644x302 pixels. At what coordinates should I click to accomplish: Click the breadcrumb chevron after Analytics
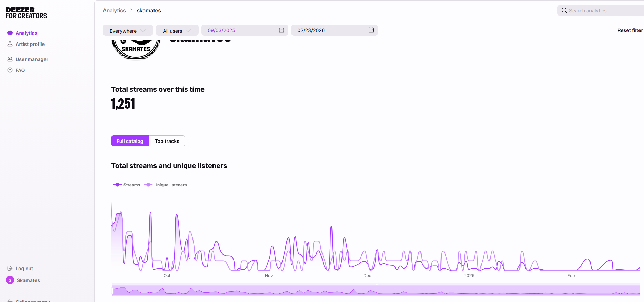point(131,10)
